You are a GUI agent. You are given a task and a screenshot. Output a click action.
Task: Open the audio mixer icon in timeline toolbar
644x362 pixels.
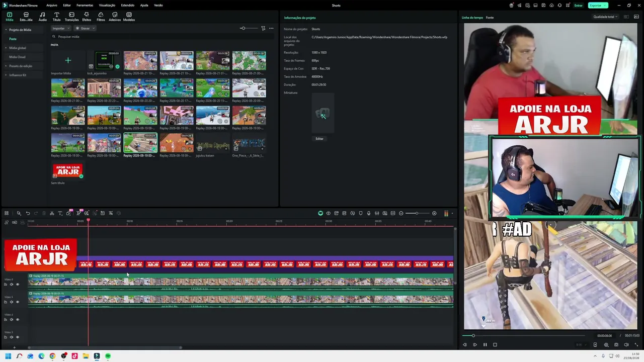(x=377, y=213)
